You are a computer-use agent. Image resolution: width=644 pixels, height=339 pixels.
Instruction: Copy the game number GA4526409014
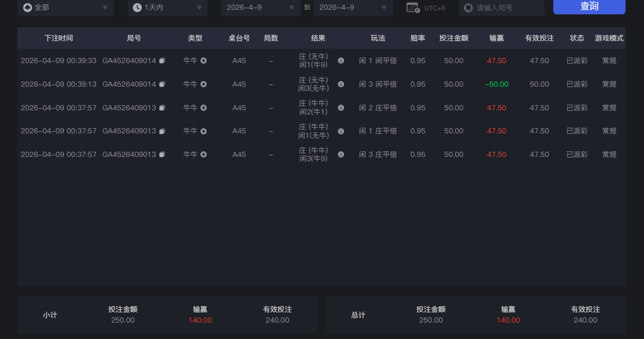tap(162, 60)
